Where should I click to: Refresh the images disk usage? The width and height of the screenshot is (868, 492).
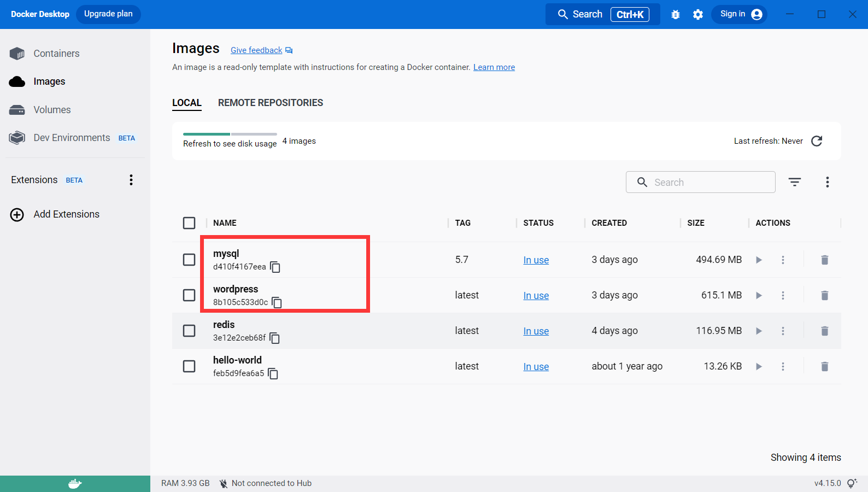click(x=817, y=141)
